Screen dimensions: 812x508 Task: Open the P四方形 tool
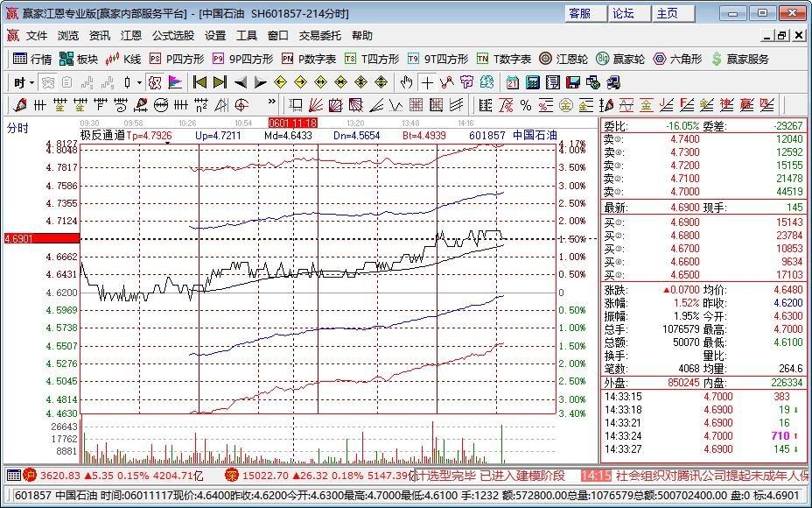pos(177,59)
